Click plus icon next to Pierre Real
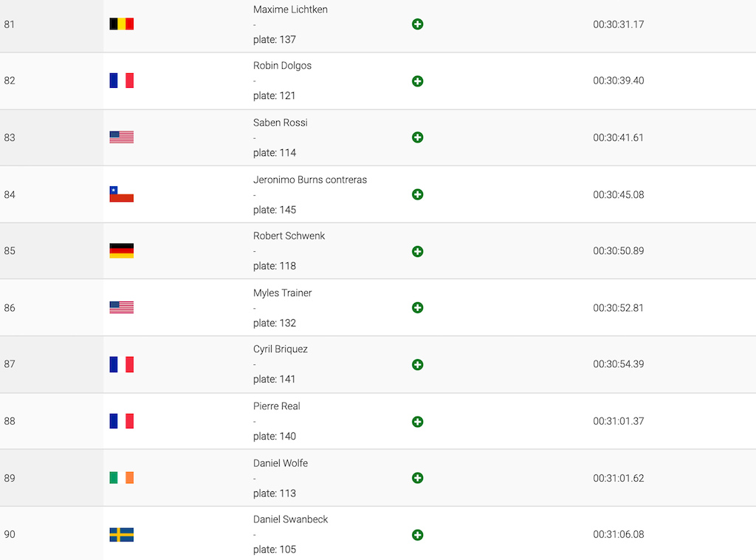 click(418, 422)
